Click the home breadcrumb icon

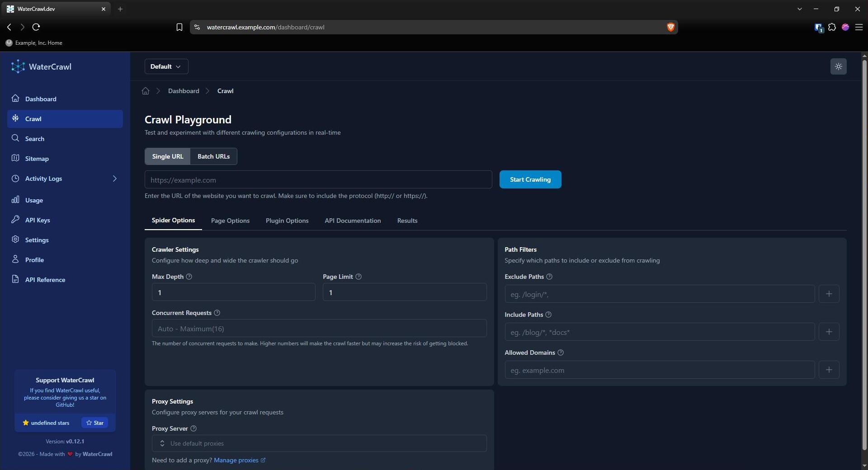pyautogui.click(x=146, y=91)
